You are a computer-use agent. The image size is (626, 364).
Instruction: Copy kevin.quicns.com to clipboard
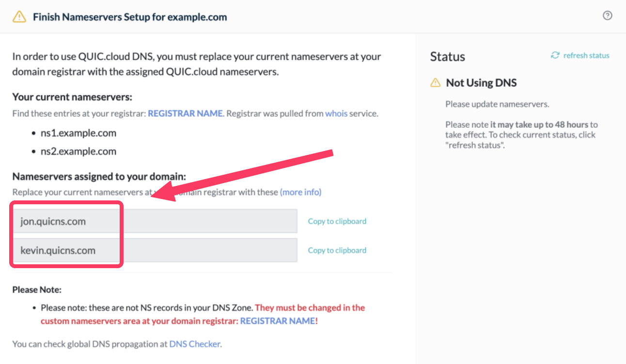click(337, 250)
